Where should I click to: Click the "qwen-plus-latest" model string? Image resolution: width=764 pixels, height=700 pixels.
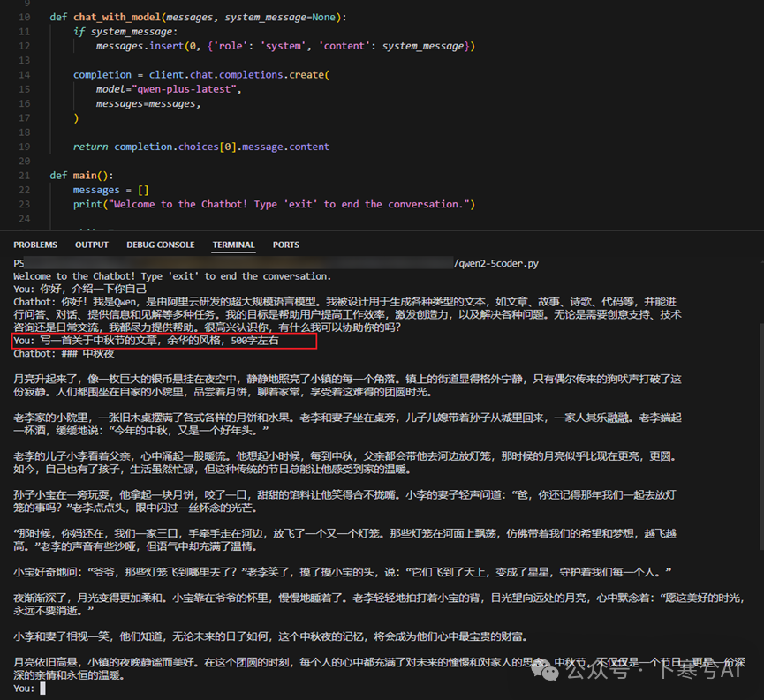point(185,89)
